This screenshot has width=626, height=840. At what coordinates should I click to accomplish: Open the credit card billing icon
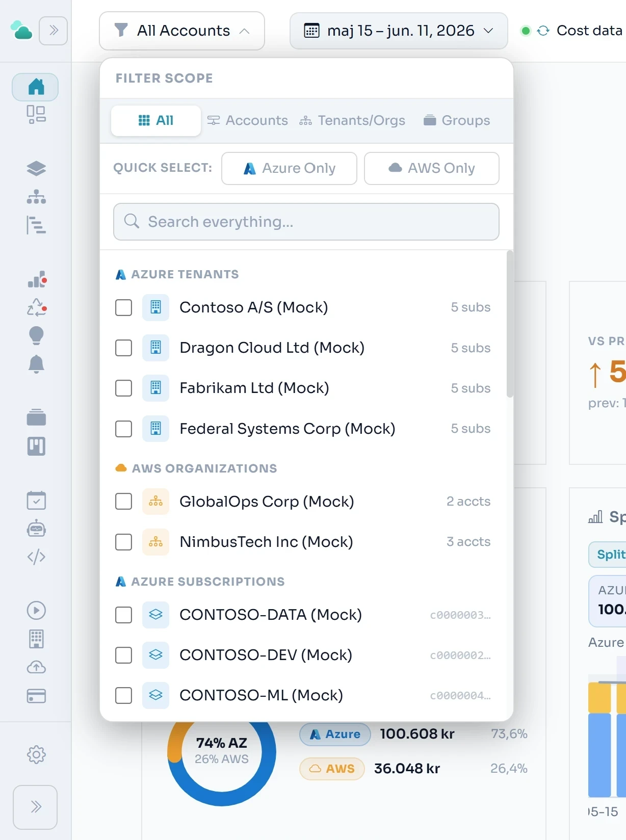36,696
